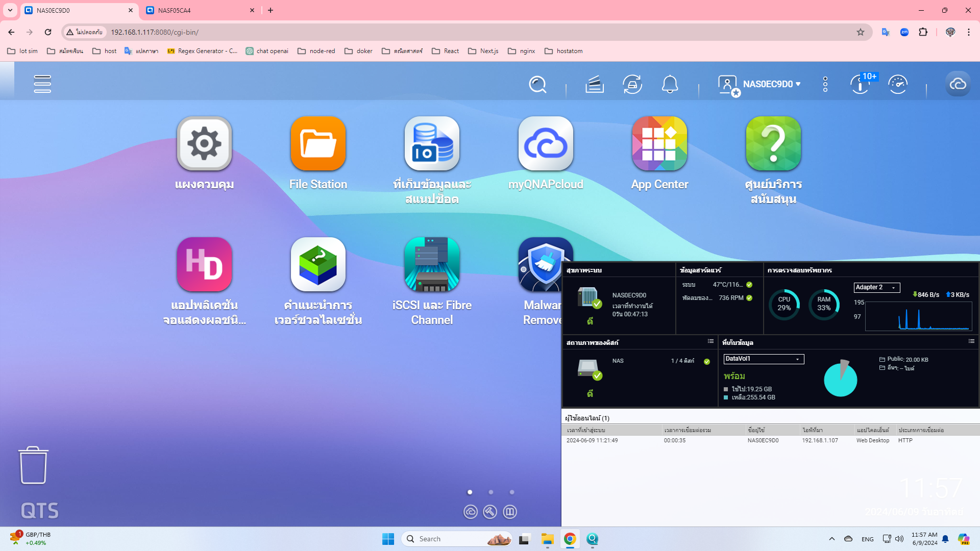The image size is (980, 551).
Task: Click the browser address bar URL
Action: (x=155, y=32)
